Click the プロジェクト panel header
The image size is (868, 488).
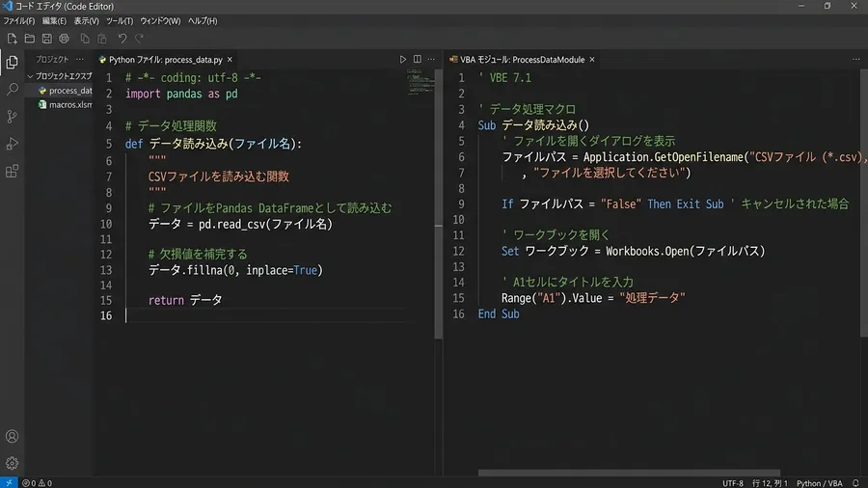click(52, 59)
